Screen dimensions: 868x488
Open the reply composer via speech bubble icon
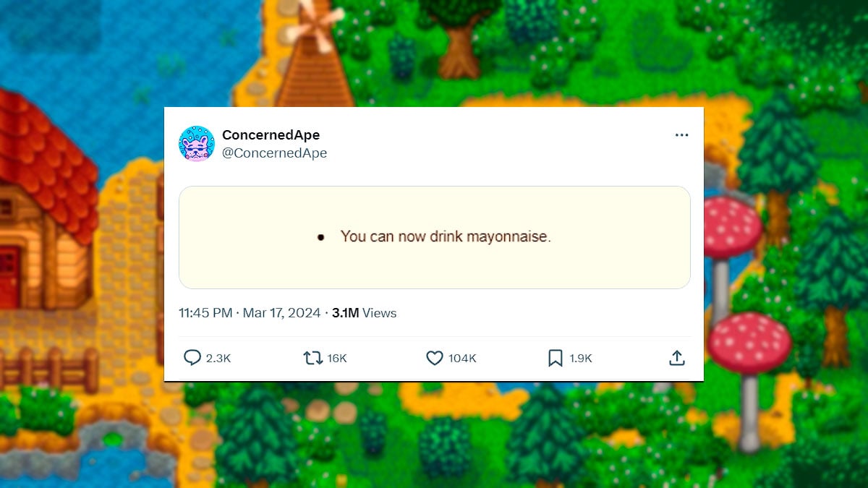point(192,357)
